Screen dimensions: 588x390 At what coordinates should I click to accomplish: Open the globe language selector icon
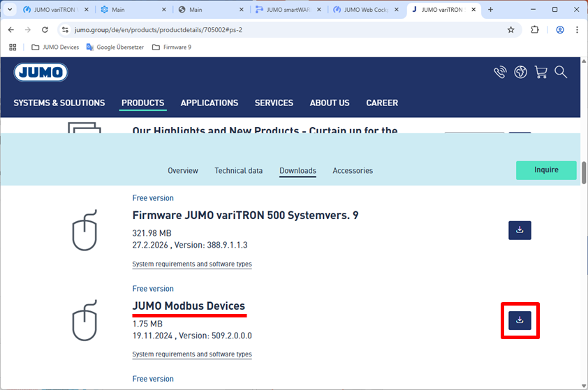(520, 72)
